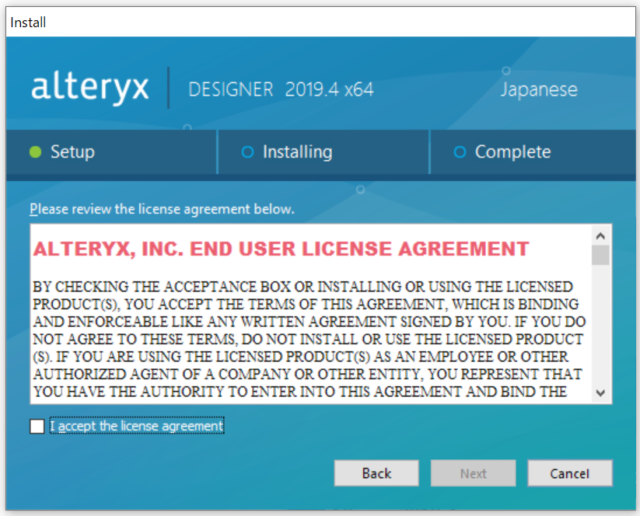Select the Setup step indicator
Viewport: 640px width, 516px height.
(111, 152)
